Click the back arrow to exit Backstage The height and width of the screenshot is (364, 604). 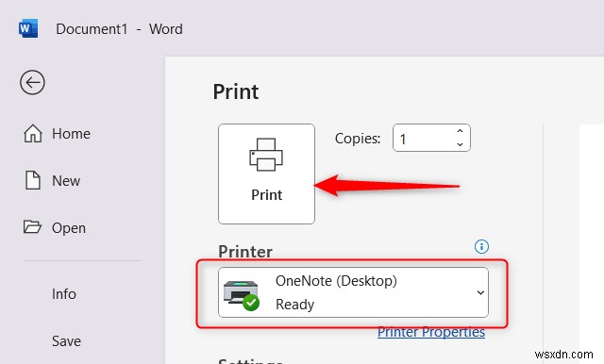32,82
